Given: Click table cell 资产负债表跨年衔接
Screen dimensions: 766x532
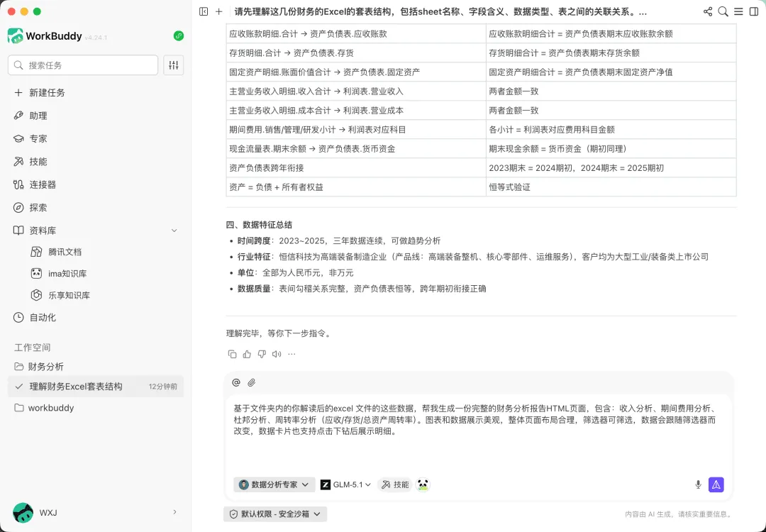Looking at the screenshot, I should [x=356, y=168].
